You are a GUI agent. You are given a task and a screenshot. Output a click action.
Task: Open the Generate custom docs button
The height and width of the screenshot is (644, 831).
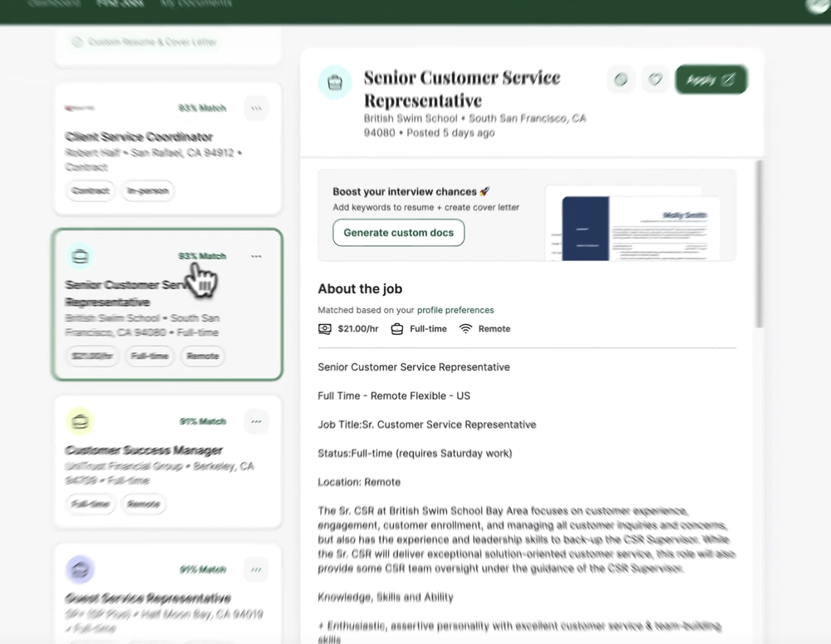[398, 233]
